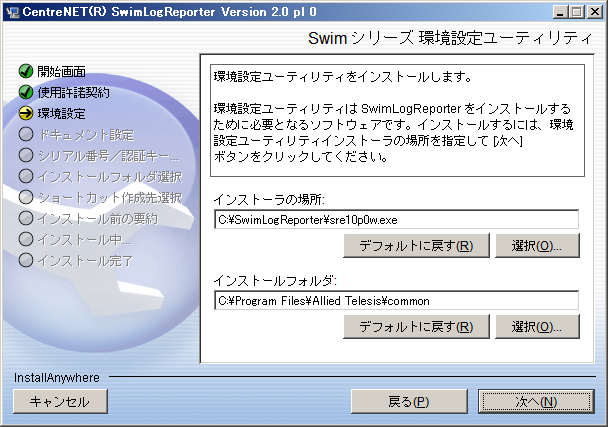Click the grey circle beside ドキュメント設定
This screenshot has height=427, width=608.
pyautogui.click(x=26, y=135)
